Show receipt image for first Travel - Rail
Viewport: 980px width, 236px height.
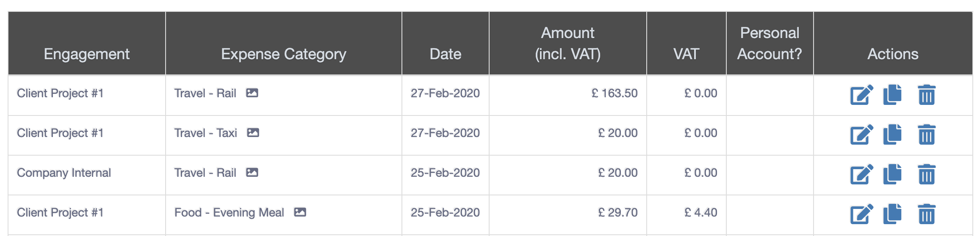point(252,93)
